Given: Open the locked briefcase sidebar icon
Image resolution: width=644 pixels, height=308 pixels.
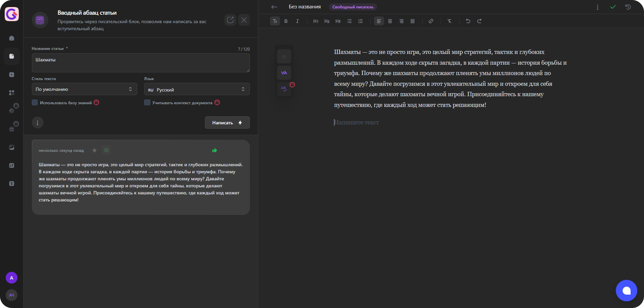Looking at the screenshot, I should tap(12, 129).
